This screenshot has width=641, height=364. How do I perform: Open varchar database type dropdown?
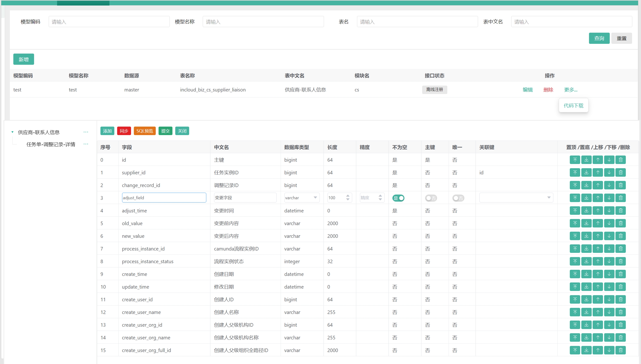[301, 198]
